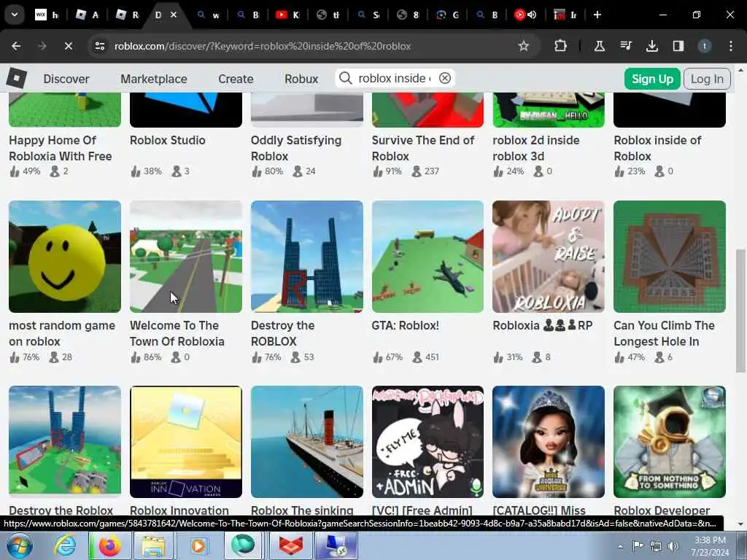Open 'Roblox Studio' game title

pyautogui.click(x=168, y=140)
